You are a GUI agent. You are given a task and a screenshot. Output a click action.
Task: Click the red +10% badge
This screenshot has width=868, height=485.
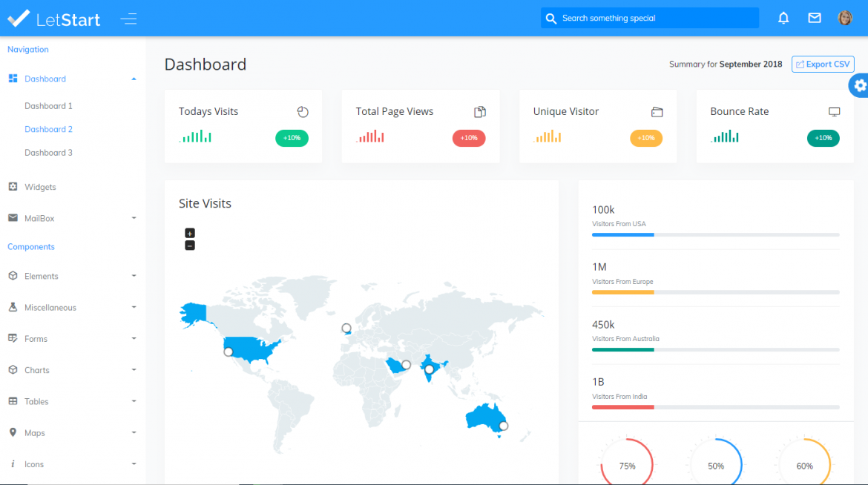click(469, 138)
